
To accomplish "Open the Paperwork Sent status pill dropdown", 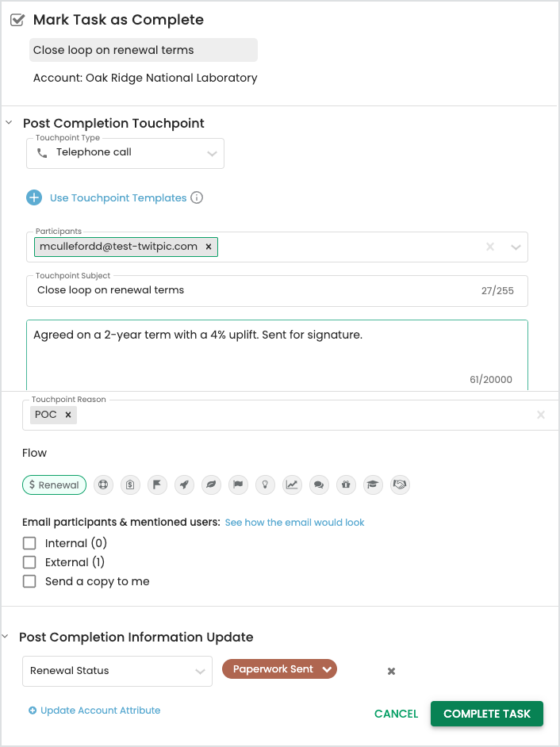I will pyautogui.click(x=279, y=668).
